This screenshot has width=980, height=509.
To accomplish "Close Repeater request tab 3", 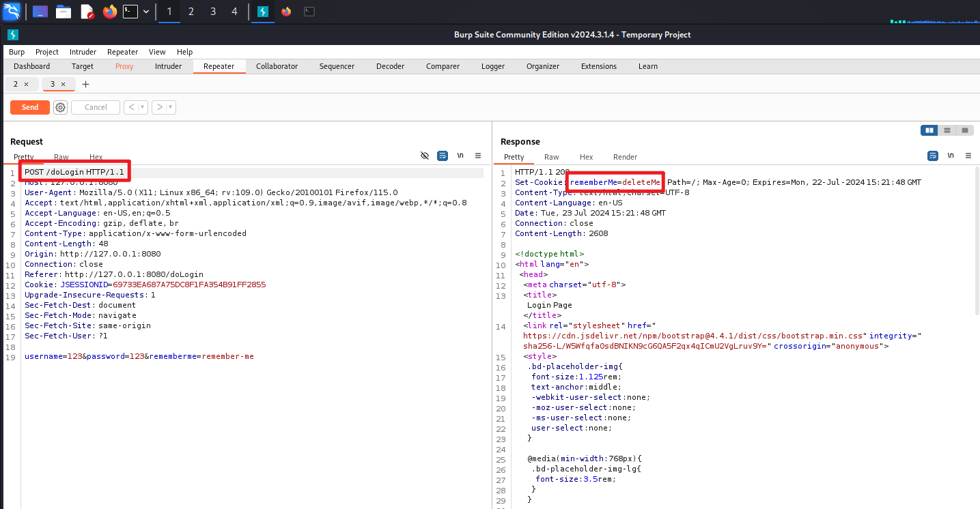I will pos(64,84).
